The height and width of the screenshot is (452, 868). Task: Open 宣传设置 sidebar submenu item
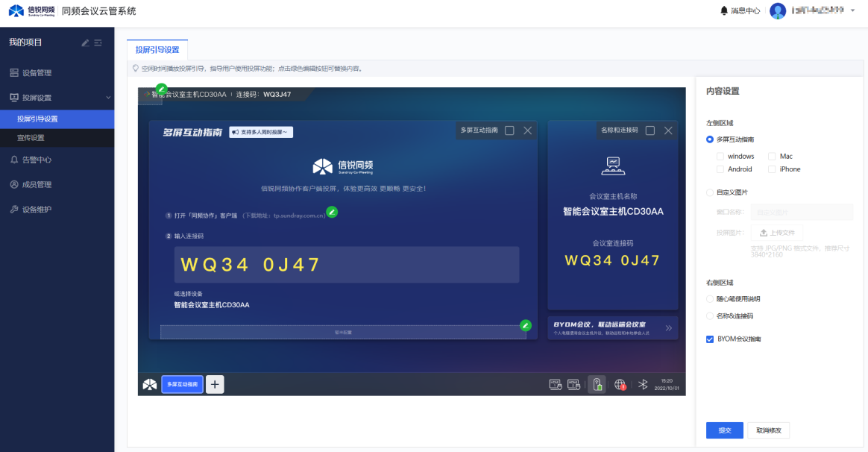(x=57, y=138)
